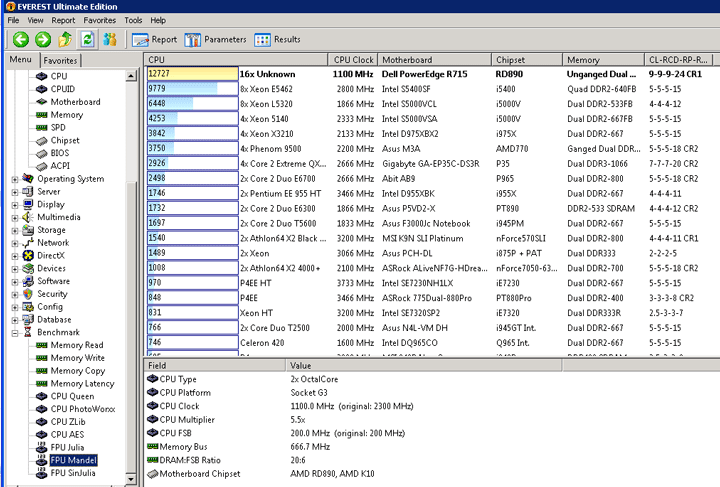Image resolution: width=720 pixels, height=487 pixels.
Task: Open benchmark Parameters
Action: 215,40
